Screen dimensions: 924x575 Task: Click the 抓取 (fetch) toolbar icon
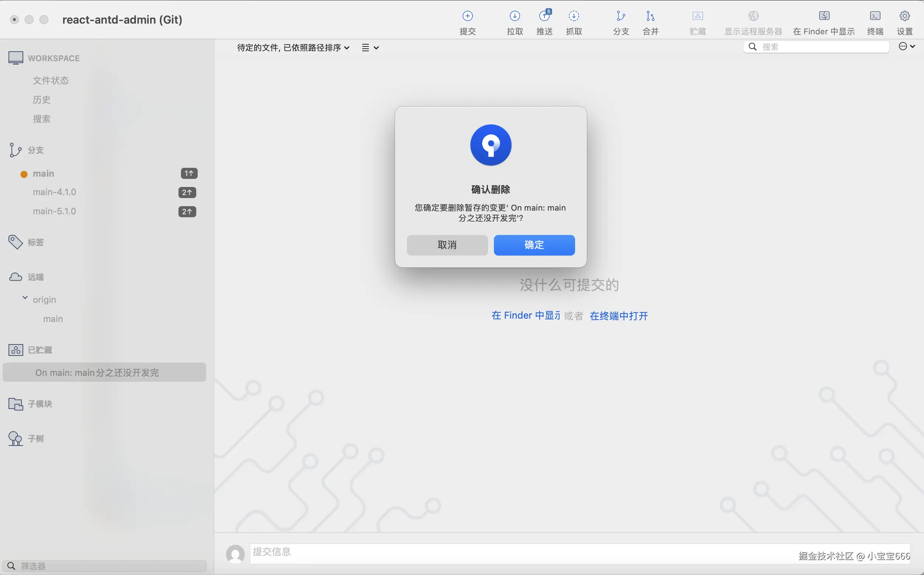574,22
